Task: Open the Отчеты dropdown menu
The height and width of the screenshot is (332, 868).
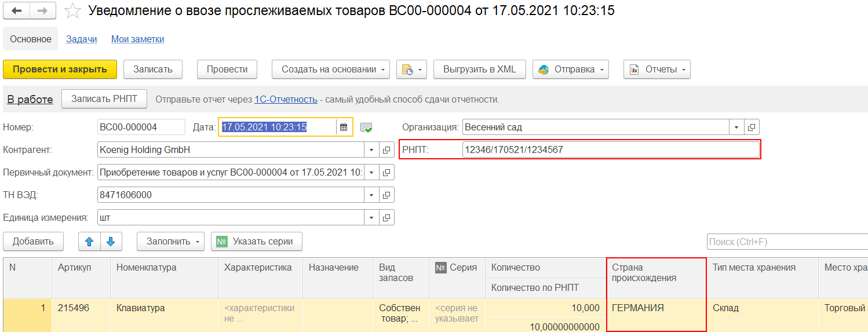Action: click(x=657, y=70)
